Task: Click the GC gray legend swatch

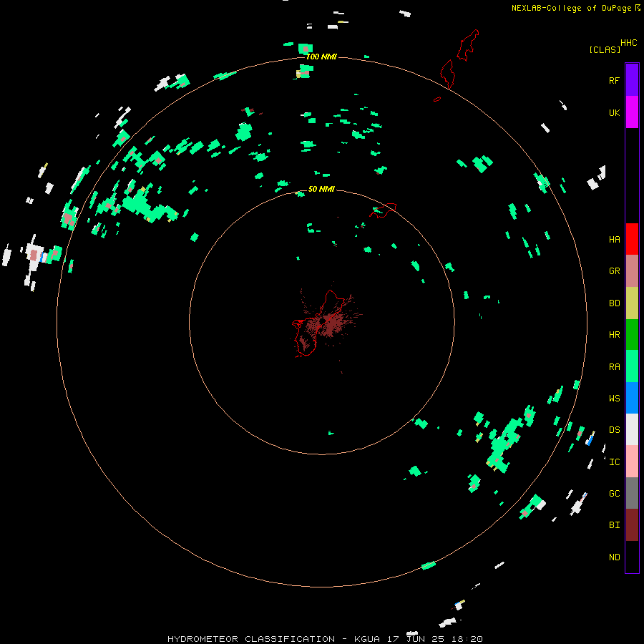Action: click(x=632, y=493)
